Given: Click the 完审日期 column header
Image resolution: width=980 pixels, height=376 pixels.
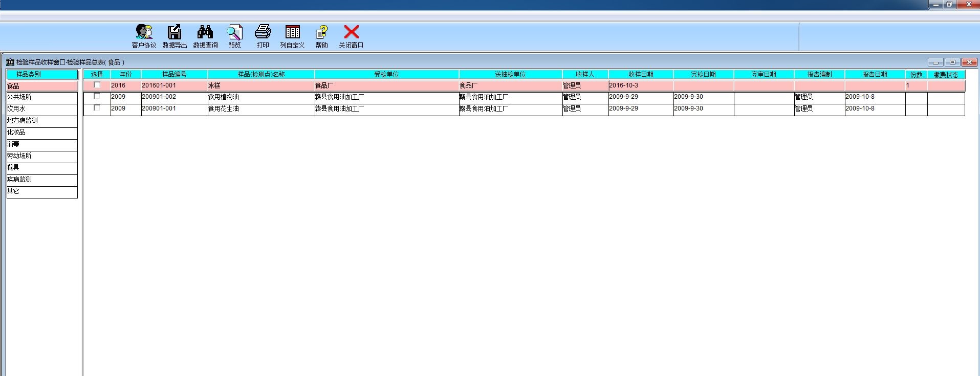Looking at the screenshot, I should point(764,74).
